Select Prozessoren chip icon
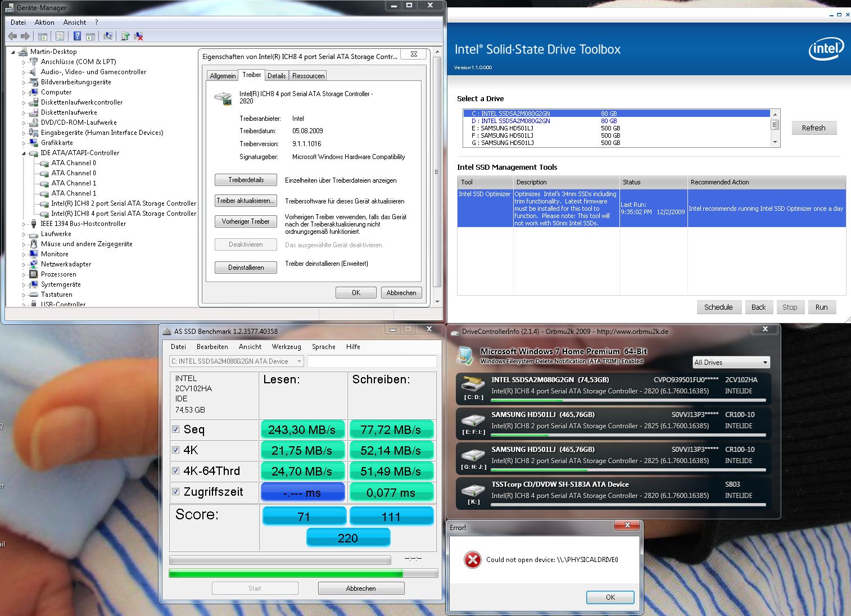The width and height of the screenshot is (851, 616). pyautogui.click(x=34, y=274)
